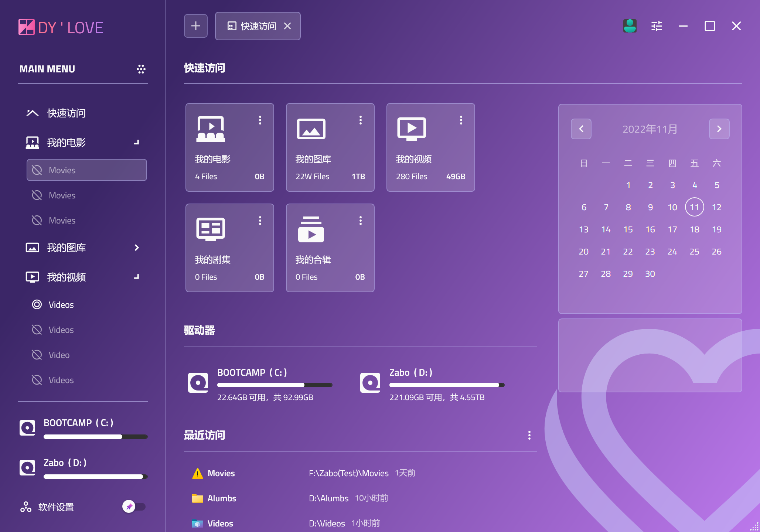The image size is (760, 532).
Task: Click the BOOTCAMP (C:) drive icon in 驱动器
Action: (x=198, y=383)
